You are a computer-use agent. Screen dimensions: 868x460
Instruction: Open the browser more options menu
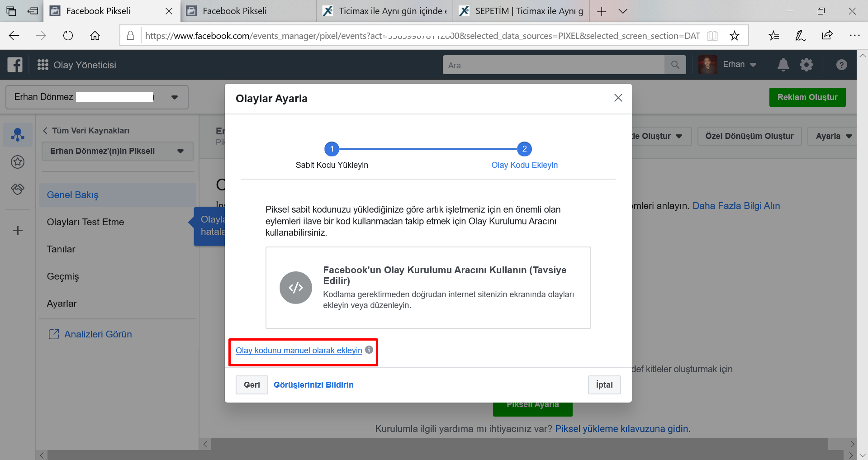(854, 36)
